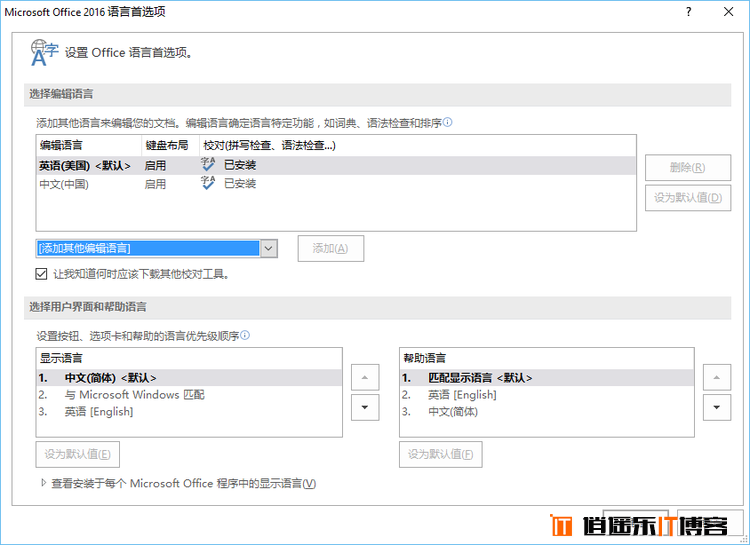Click 设为默认值(E) under display languages
Screen dimensions: 750x545
77,454
